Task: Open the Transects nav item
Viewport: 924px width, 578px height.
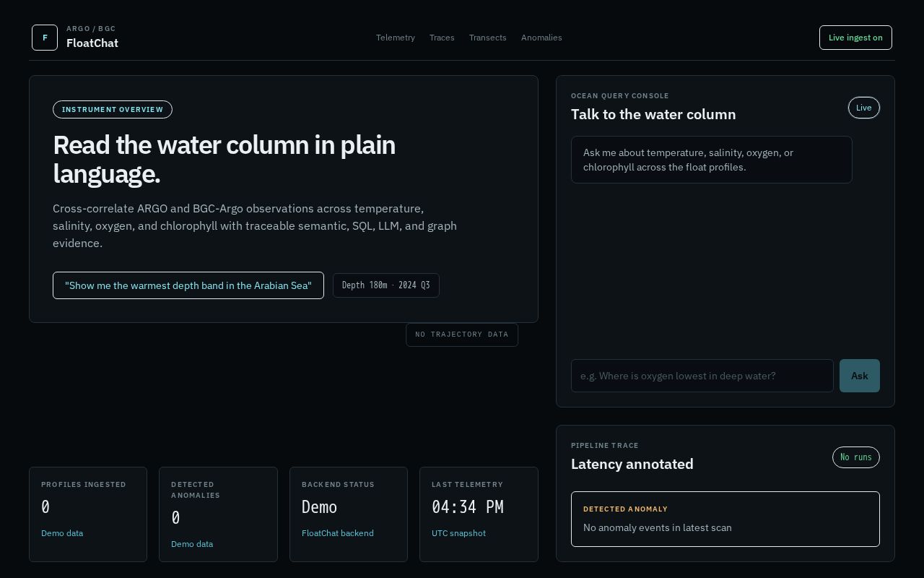Action: (488, 38)
